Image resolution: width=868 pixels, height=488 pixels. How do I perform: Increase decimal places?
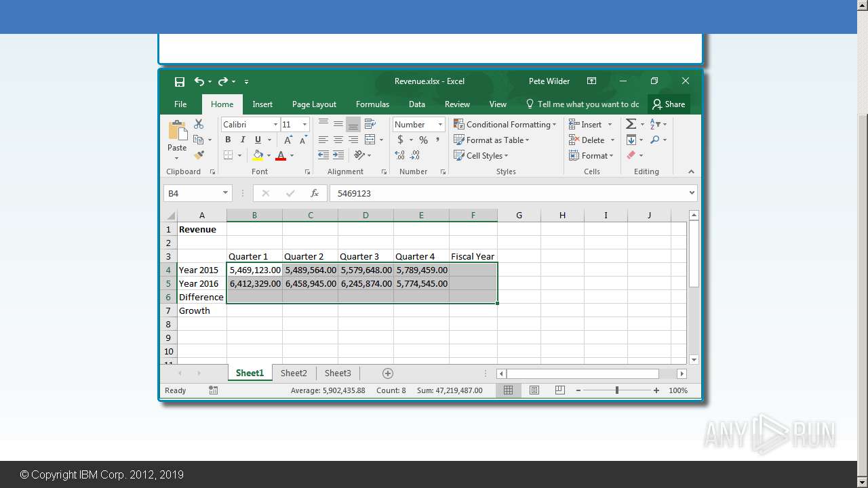point(400,155)
